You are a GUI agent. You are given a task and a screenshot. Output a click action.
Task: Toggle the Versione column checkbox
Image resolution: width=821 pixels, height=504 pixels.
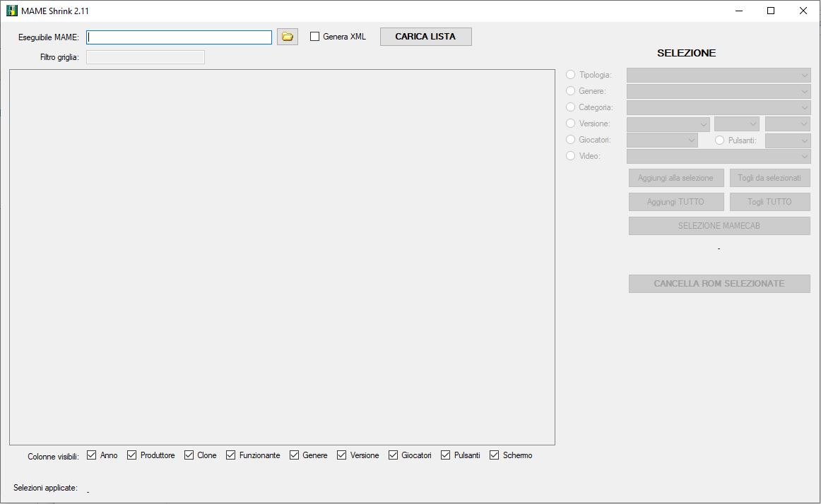click(342, 455)
